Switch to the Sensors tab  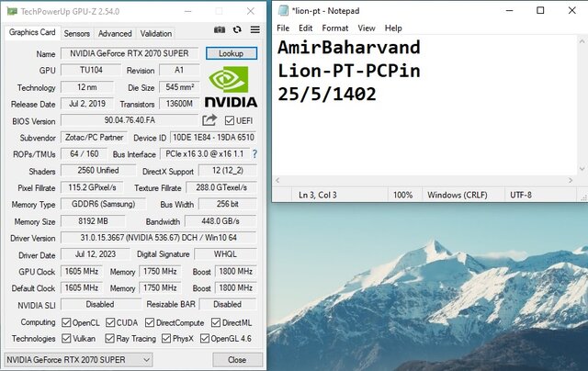(x=77, y=34)
